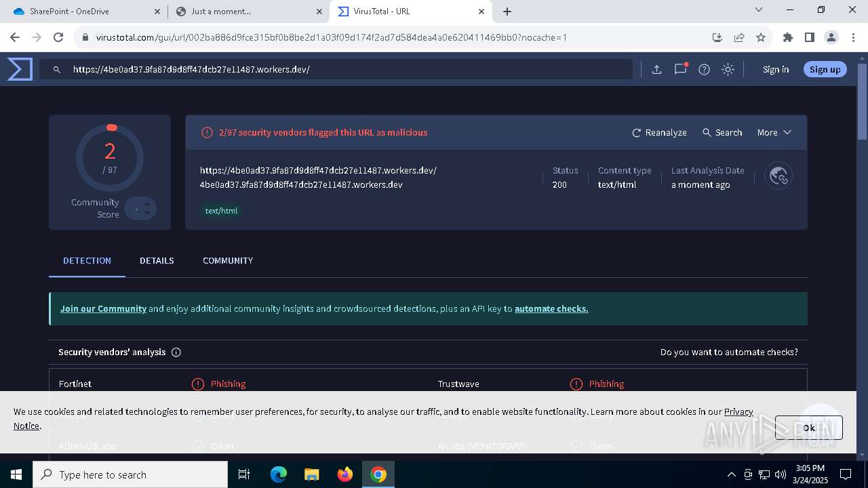Open a new tab with the plus button
Viewport: 868px width, 488px height.
point(507,12)
